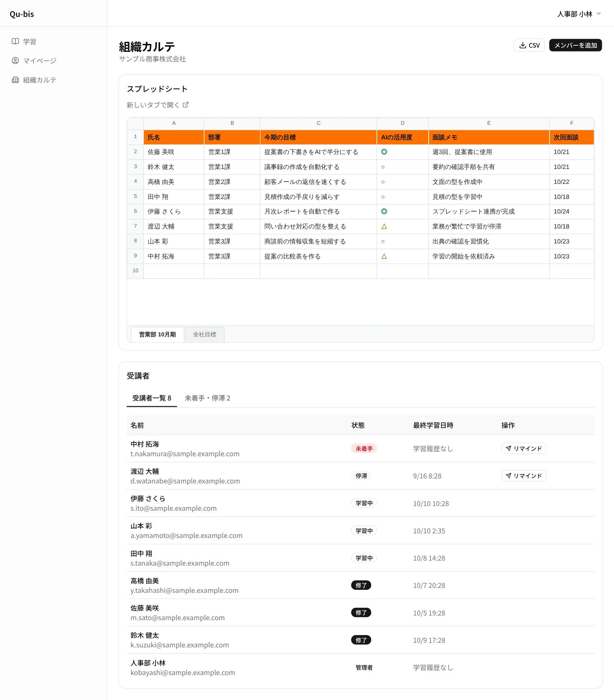Switch to the 全社目標 sheet tab
Image resolution: width=614 pixels, height=700 pixels.
[x=205, y=334]
